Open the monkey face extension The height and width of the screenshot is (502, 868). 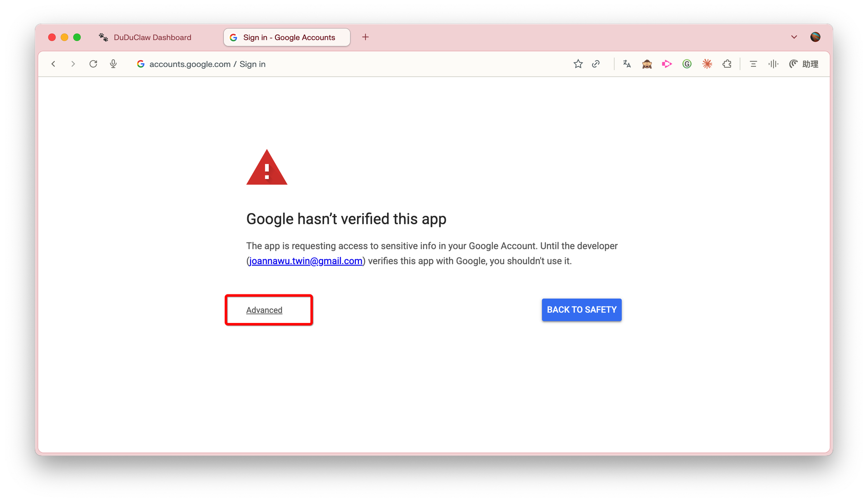pos(647,64)
